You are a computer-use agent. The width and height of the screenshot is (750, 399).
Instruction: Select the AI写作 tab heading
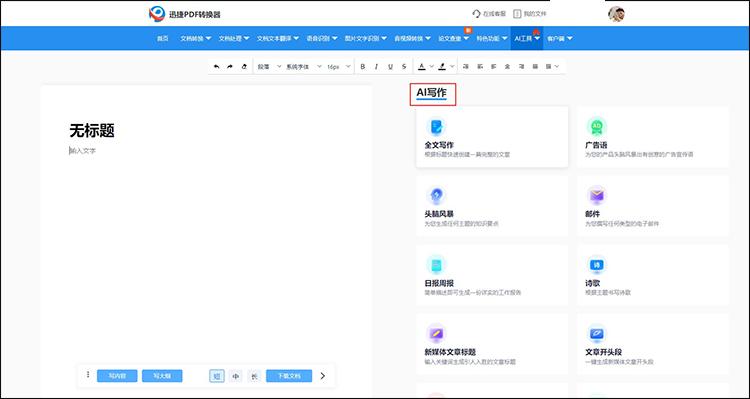tap(431, 93)
